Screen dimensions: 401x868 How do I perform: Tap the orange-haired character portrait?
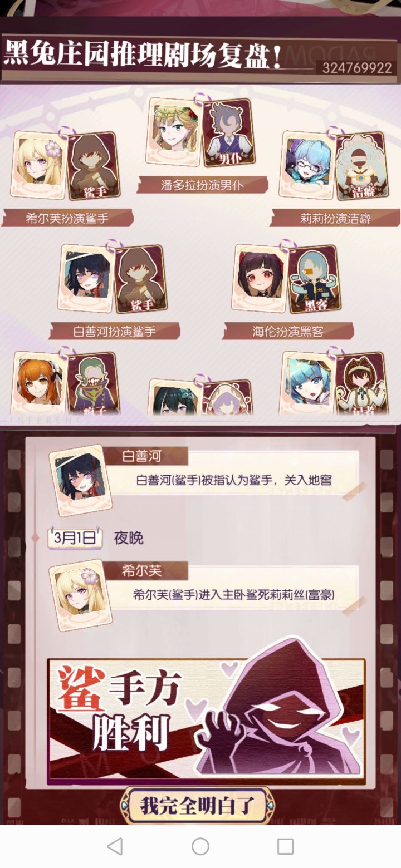40,383
